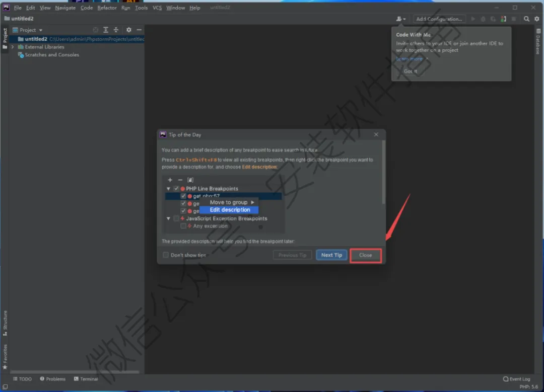Click the Listen for PHP Debug Connections icon
The width and height of the screenshot is (544, 392).
(x=503, y=19)
